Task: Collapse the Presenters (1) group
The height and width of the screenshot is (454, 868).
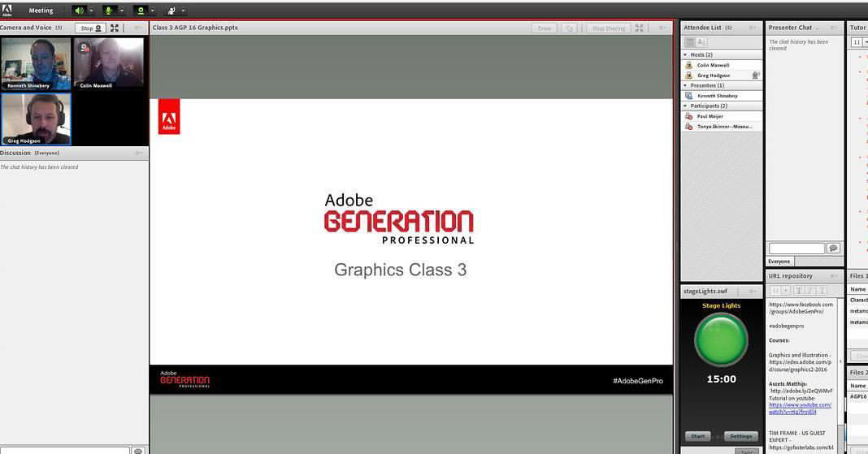Action: (685, 86)
